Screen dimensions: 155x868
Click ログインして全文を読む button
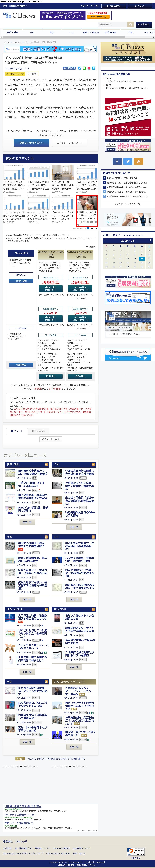pos(70,143)
